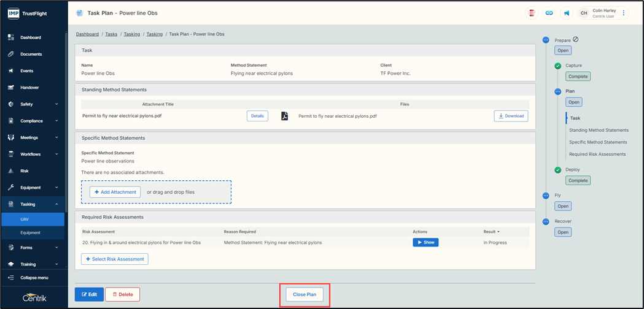Open the Handover menu item
This screenshot has width=644, height=309.
point(30,88)
